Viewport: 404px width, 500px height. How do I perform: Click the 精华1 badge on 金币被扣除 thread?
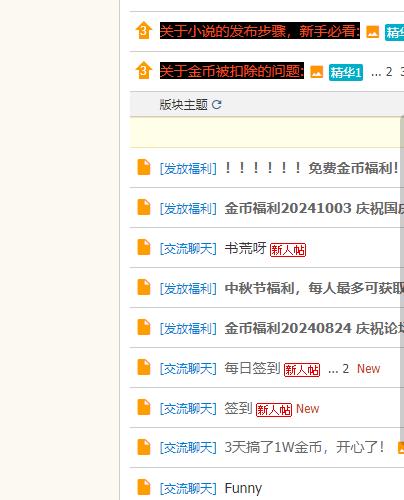click(x=346, y=72)
